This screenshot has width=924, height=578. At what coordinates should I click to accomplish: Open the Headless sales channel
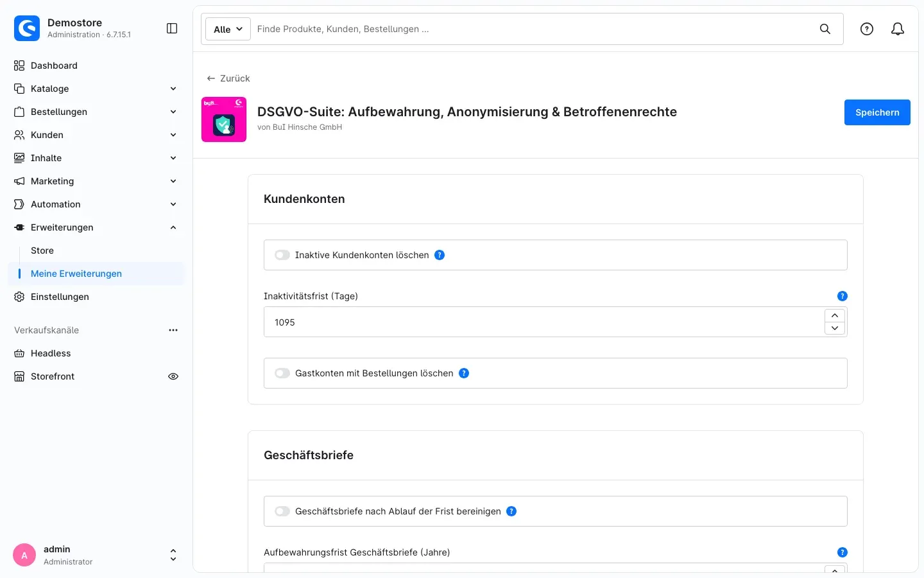click(x=51, y=353)
